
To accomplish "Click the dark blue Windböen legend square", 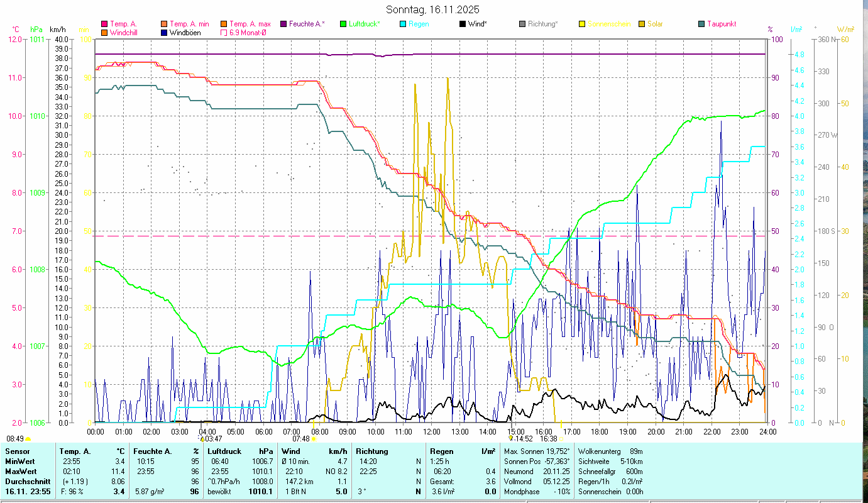I will tap(164, 33).
